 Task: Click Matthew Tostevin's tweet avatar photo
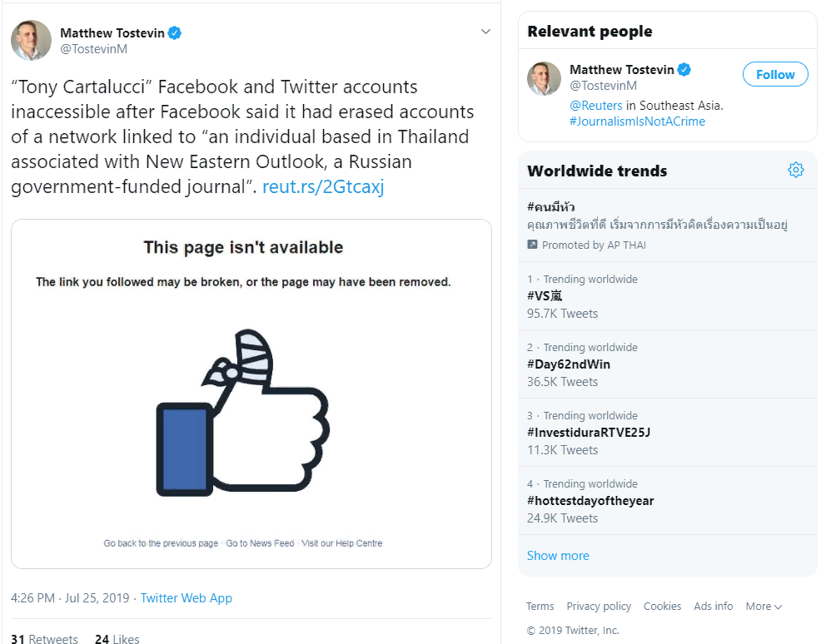31,41
